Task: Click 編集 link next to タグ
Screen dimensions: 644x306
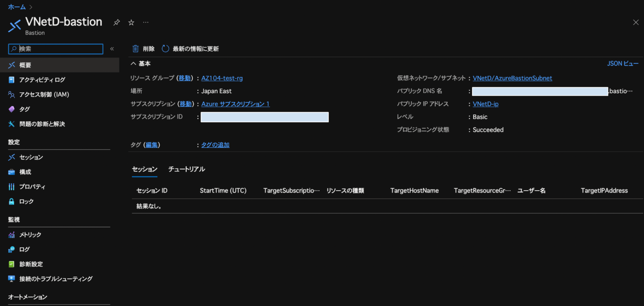Action: [x=151, y=145]
